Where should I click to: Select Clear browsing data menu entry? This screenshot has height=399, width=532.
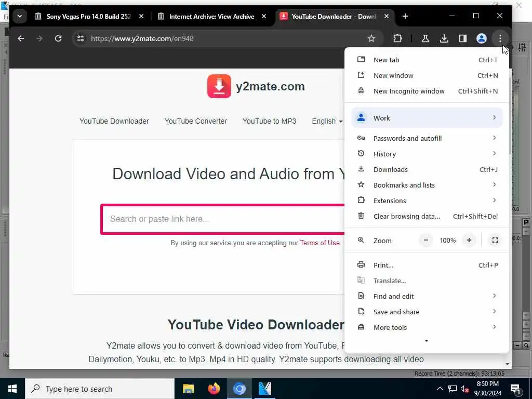tap(427, 216)
